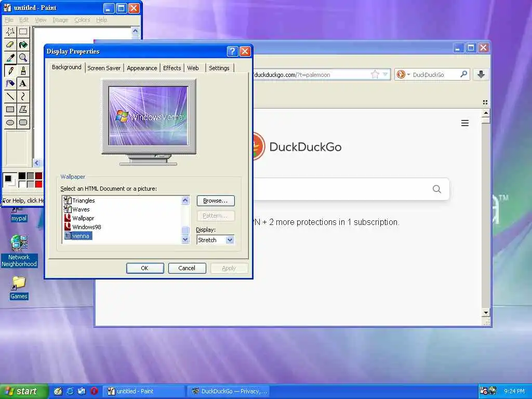Click the DuckDuckGo page search magnifier
The height and width of the screenshot is (399, 532).
click(437, 189)
